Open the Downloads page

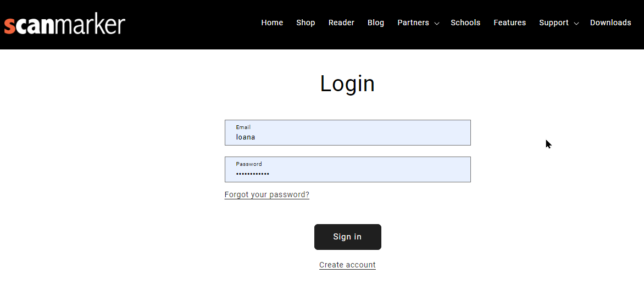(x=610, y=23)
